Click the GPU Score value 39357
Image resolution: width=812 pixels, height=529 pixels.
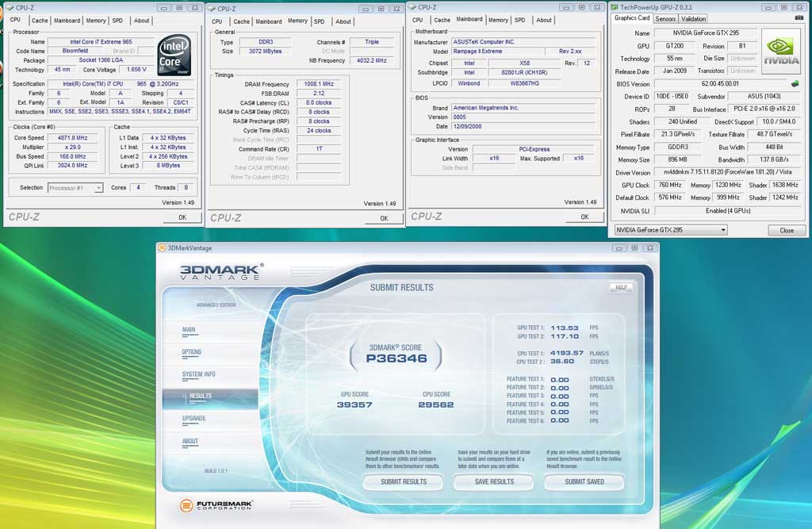[x=354, y=404]
